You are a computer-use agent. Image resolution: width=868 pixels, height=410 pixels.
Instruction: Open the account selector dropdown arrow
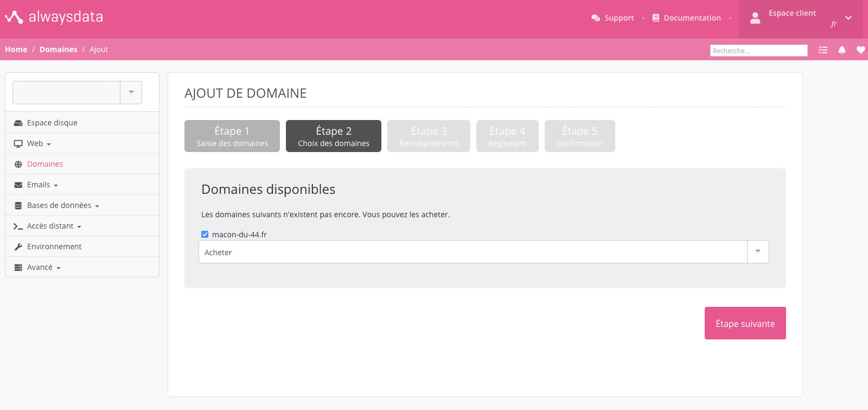(131, 92)
